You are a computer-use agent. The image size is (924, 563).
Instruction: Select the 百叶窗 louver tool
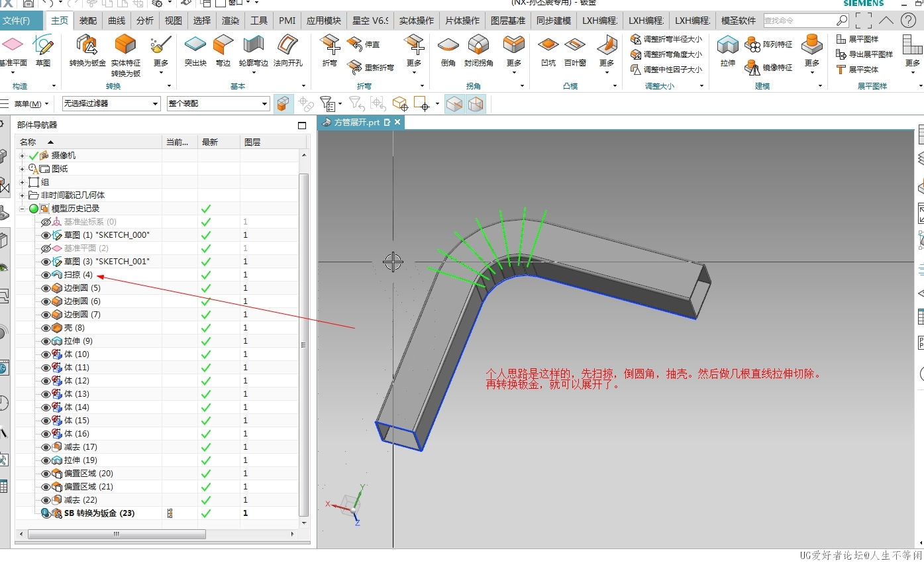[575, 52]
